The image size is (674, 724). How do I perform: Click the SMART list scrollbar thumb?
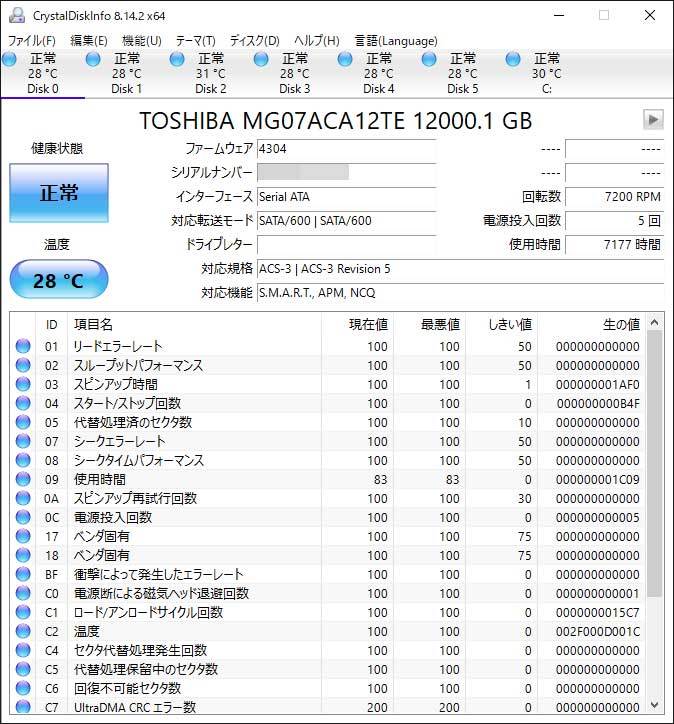tap(654, 464)
